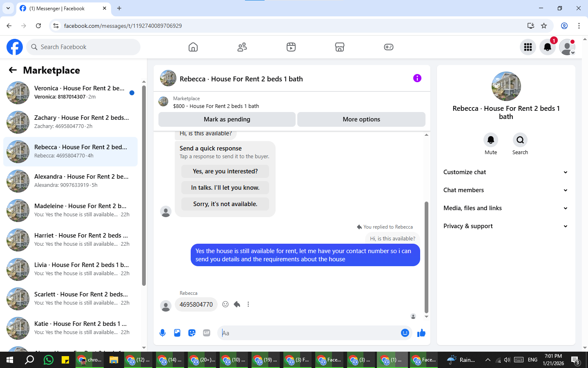Open Windows notification center
This screenshot has height=368, width=588.
coord(575,360)
